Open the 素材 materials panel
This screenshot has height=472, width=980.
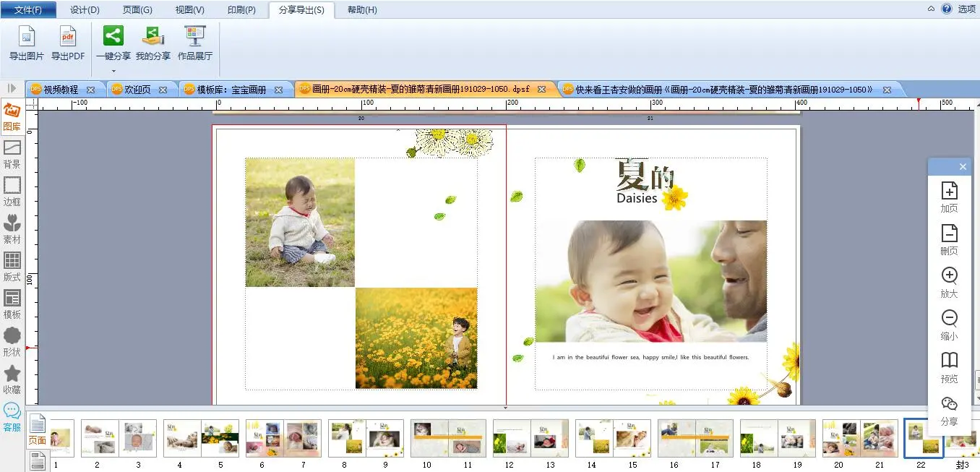coord(12,229)
